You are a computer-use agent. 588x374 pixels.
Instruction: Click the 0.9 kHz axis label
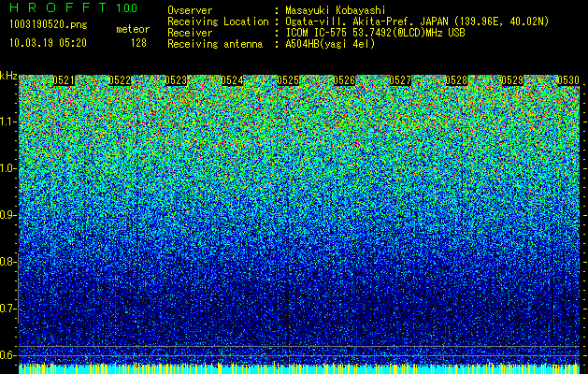(7, 215)
